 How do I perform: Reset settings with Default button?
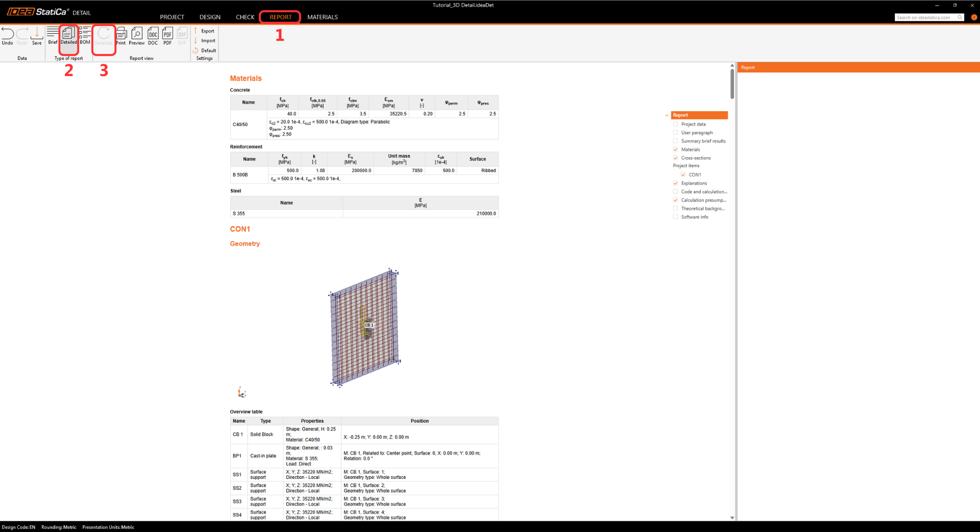205,51
